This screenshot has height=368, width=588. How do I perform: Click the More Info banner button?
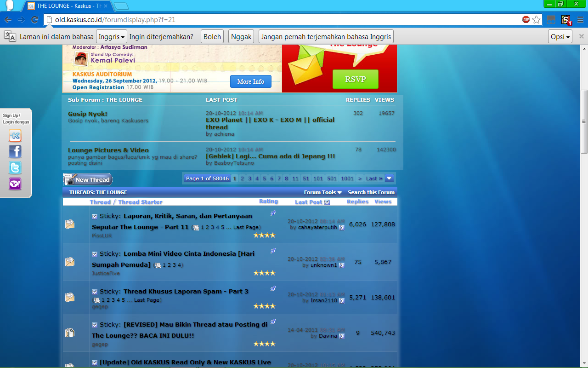click(x=251, y=81)
